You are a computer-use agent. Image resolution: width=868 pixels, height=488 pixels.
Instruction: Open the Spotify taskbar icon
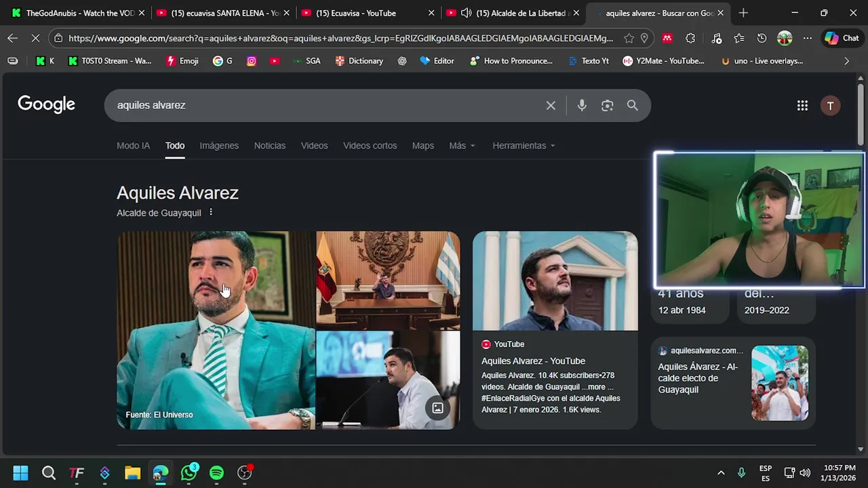click(216, 473)
